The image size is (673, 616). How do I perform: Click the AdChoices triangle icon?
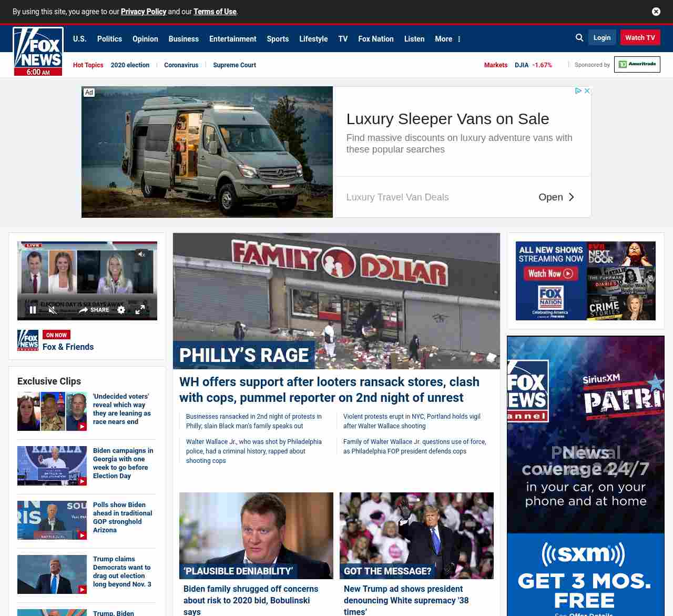pos(578,91)
